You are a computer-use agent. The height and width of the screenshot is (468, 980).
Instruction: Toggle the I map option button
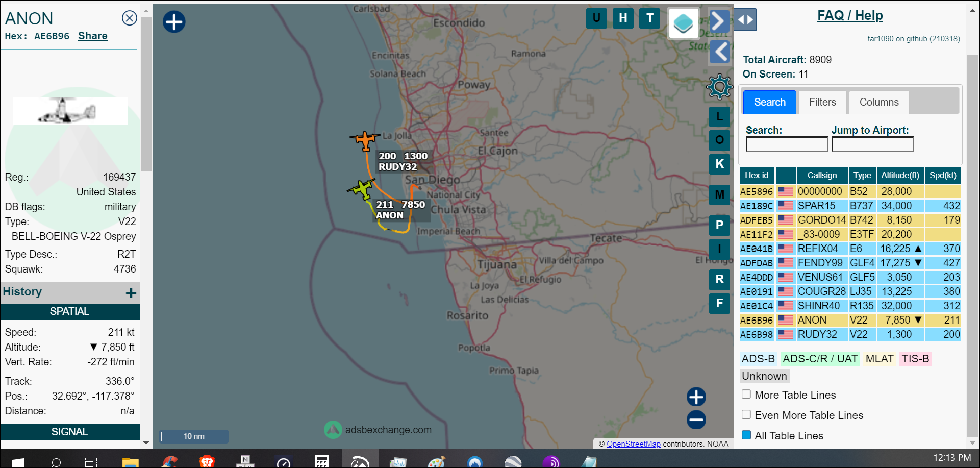click(719, 249)
